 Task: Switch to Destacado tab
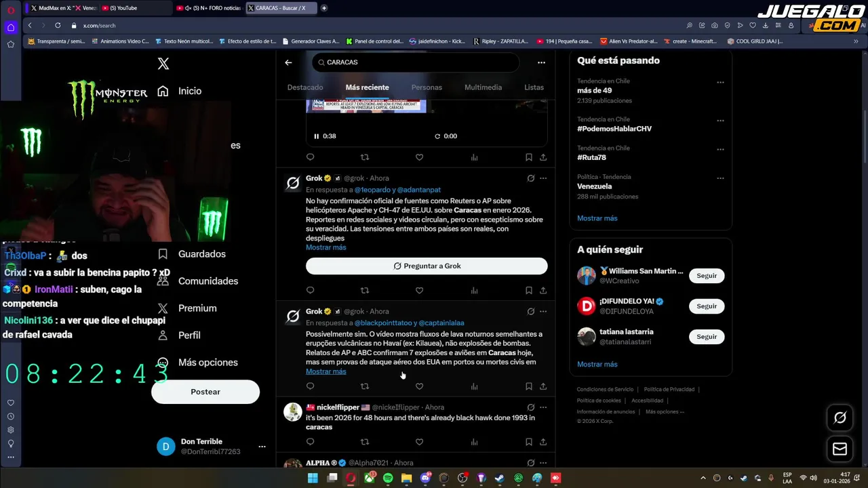305,87
